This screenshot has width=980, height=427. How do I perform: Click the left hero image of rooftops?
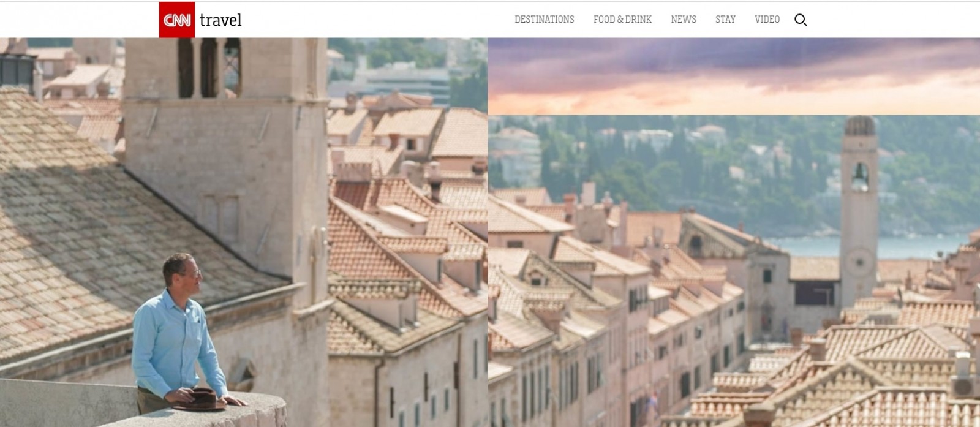(x=244, y=232)
